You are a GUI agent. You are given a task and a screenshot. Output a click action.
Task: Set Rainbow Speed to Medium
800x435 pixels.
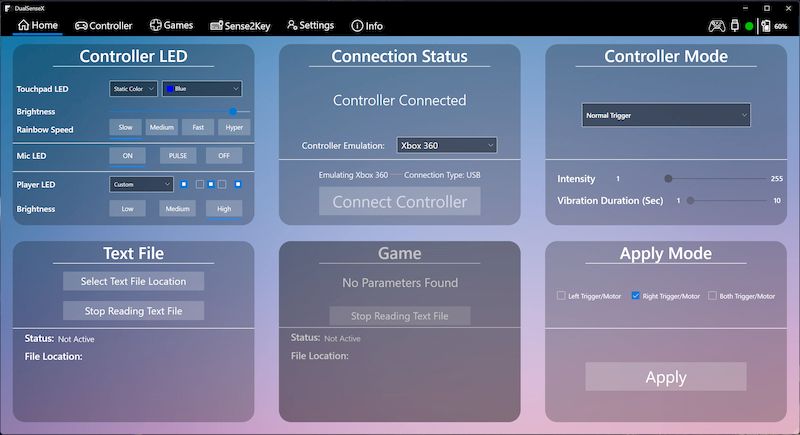pyautogui.click(x=162, y=127)
